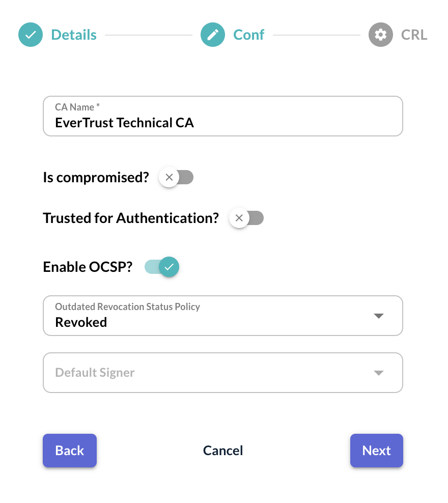
Task: Click the Outdated Revocation Status Policy arrow icon
Action: 378,316
